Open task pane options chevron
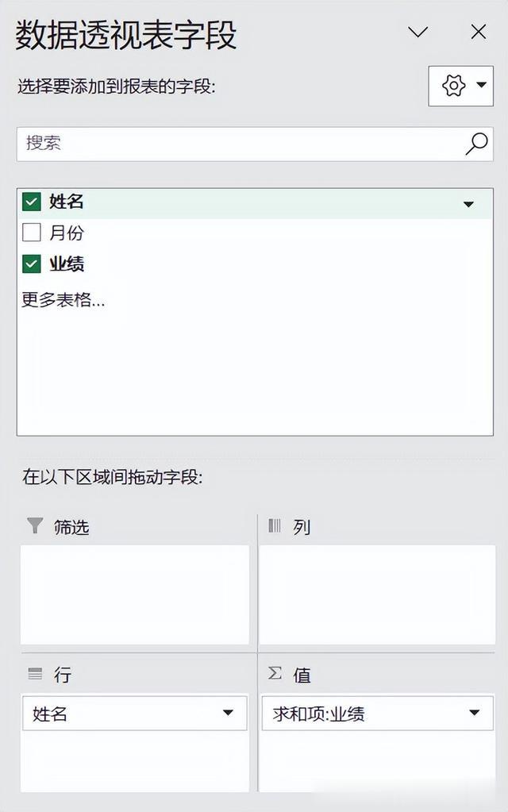508x812 pixels. coord(418,32)
